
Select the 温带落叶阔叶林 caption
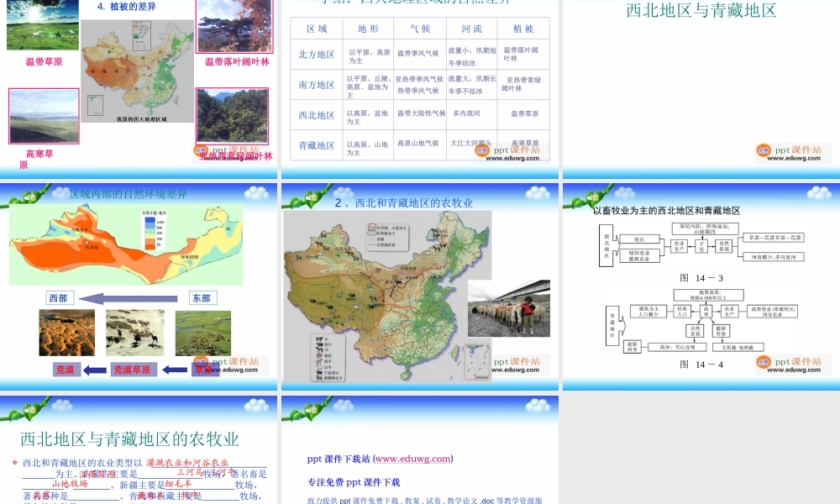[x=237, y=61]
